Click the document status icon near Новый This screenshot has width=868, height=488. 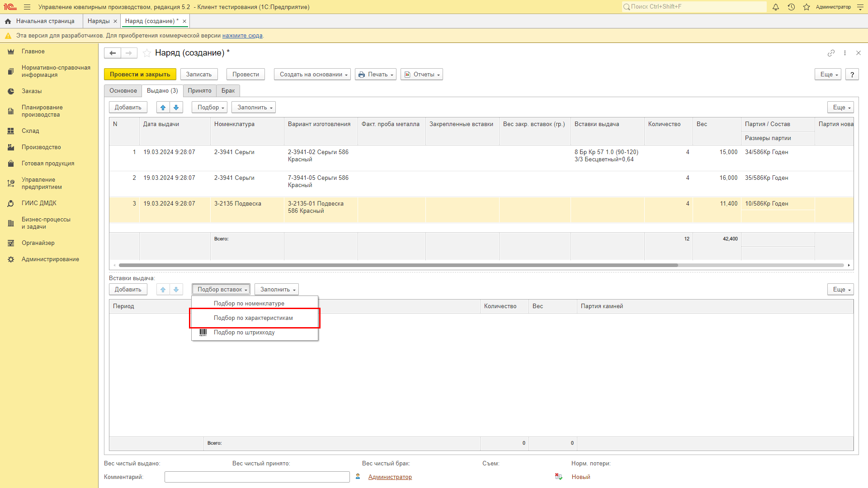pyautogui.click(x=559, y=477)
